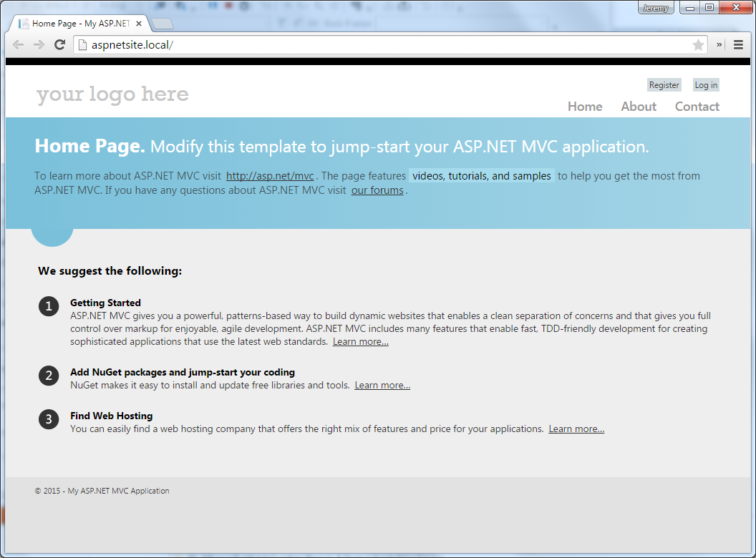This screenshot has width=756, height=558.
Task: Visit the our forums link
Action: (377, 191)
